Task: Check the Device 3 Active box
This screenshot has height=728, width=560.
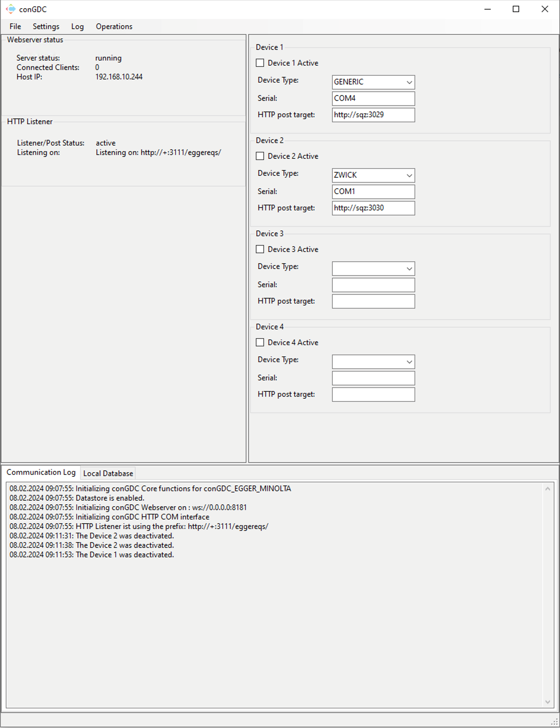Action: click(x=260, y=250)
